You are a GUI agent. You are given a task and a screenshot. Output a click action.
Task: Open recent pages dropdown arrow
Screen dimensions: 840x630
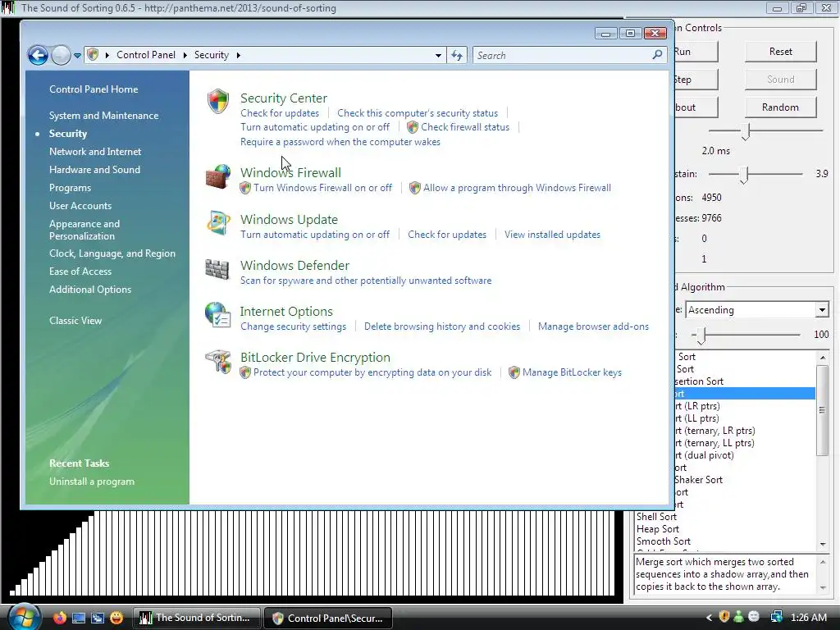pyautogui.click(x=77, y=55)
